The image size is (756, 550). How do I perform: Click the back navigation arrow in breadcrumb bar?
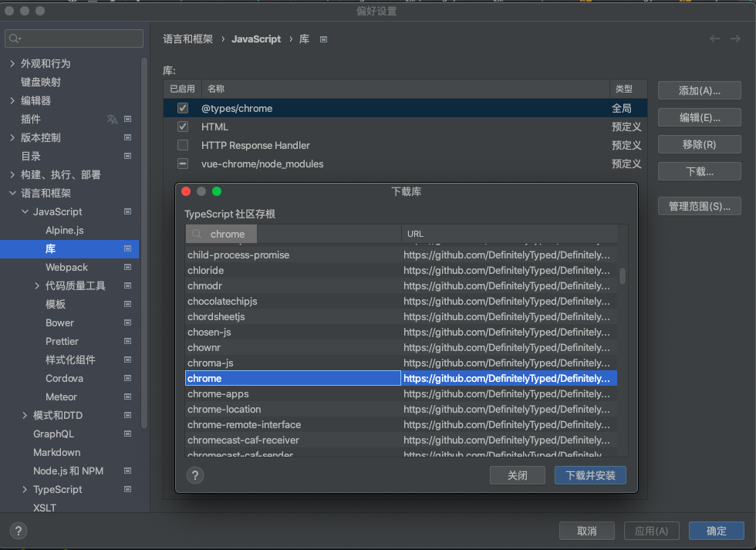715,39
